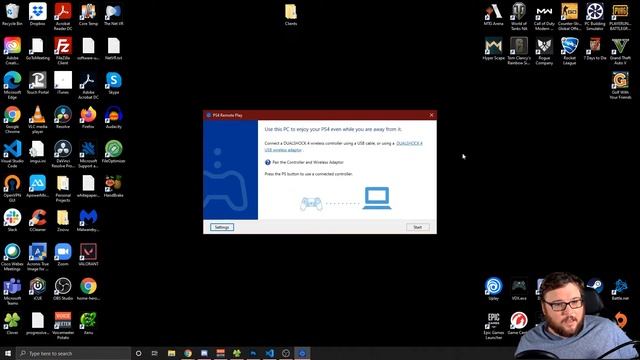Select the Acrobat Reader DC shortcut
The image size is (640, 360).
coord(63,16)
